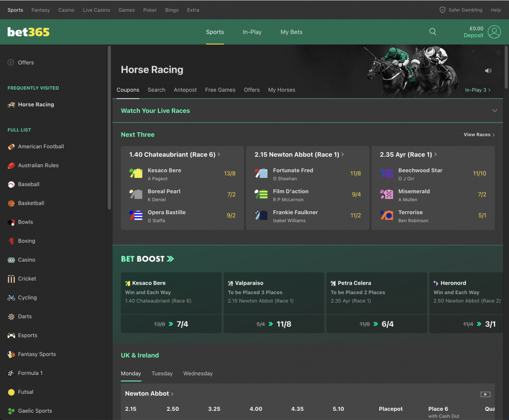The width and height of the screenshot is (509, 420).
Task: Click the Help link
Action: point(496,10)
